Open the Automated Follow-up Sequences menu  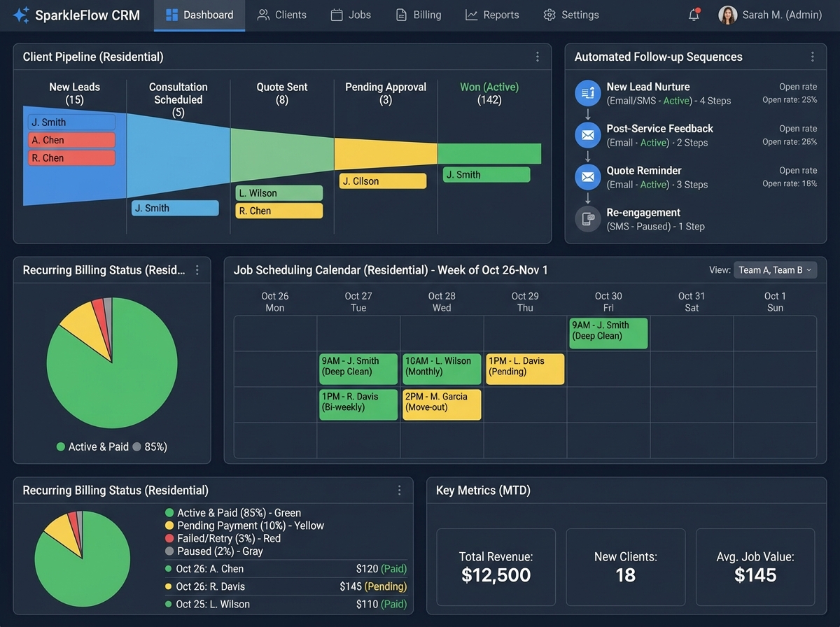pos(813,57)
